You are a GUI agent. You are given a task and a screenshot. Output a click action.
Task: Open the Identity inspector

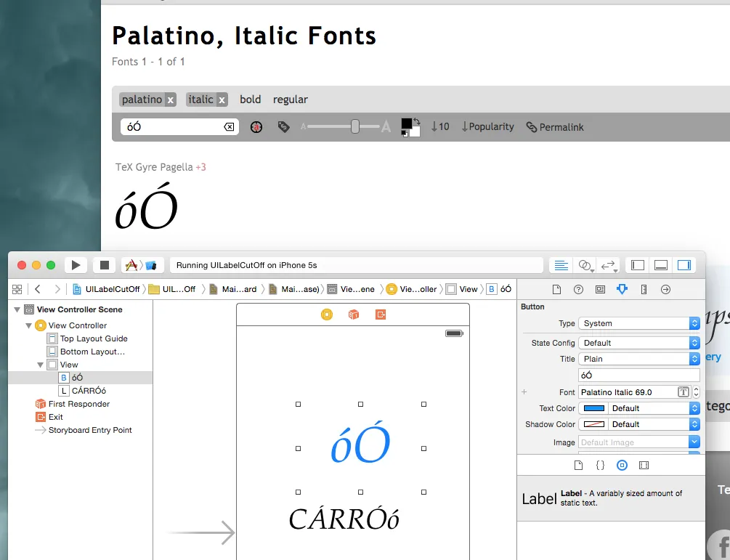[600, 290]
